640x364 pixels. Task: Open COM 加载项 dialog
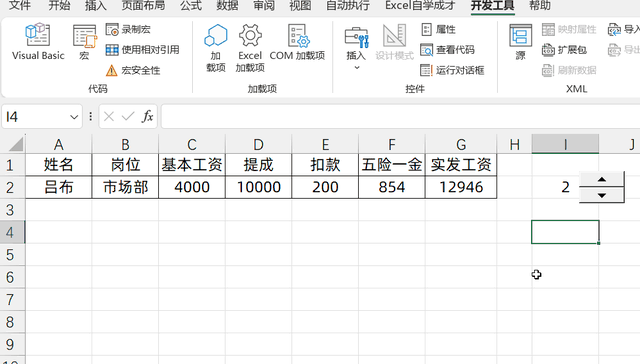click(x=297, y=42)
